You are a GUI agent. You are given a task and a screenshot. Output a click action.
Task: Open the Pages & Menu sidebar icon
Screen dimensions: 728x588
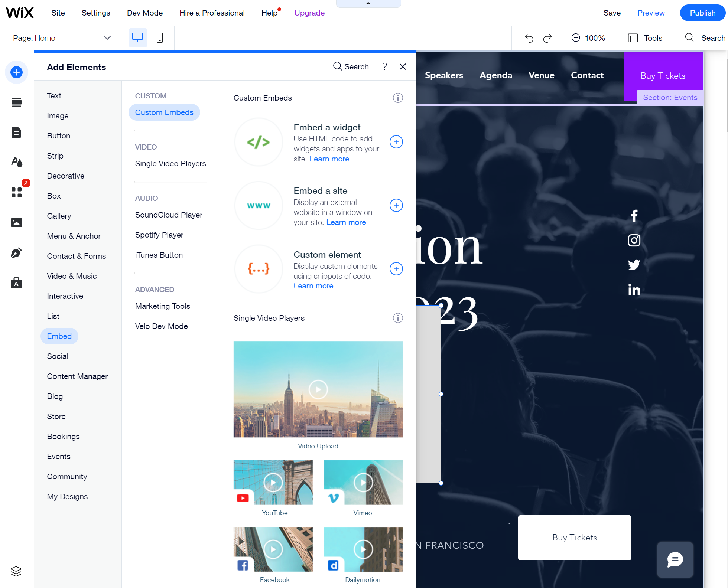click(16, 133)
